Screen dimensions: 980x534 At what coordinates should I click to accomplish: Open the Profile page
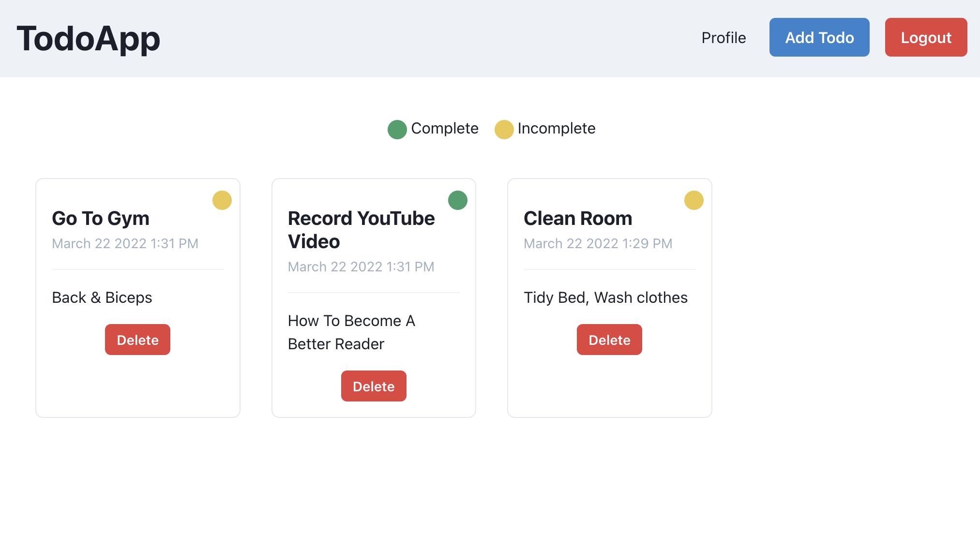click(x=723, y=37)
